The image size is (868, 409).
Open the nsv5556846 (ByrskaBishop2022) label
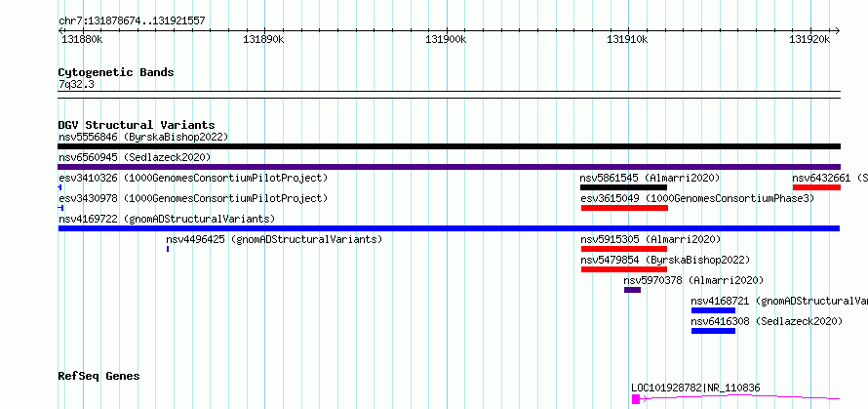point(143,137)
